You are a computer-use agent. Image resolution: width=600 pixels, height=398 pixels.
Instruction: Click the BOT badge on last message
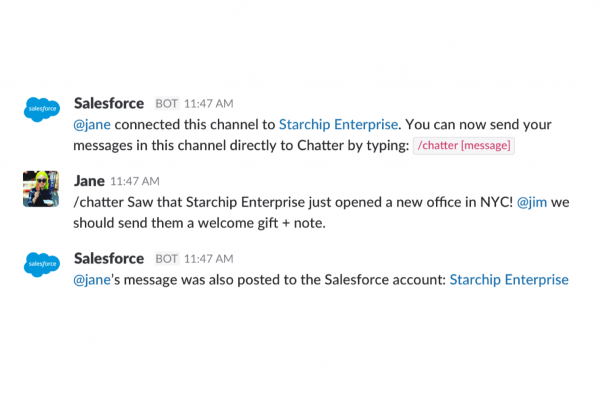click(166, 259)
